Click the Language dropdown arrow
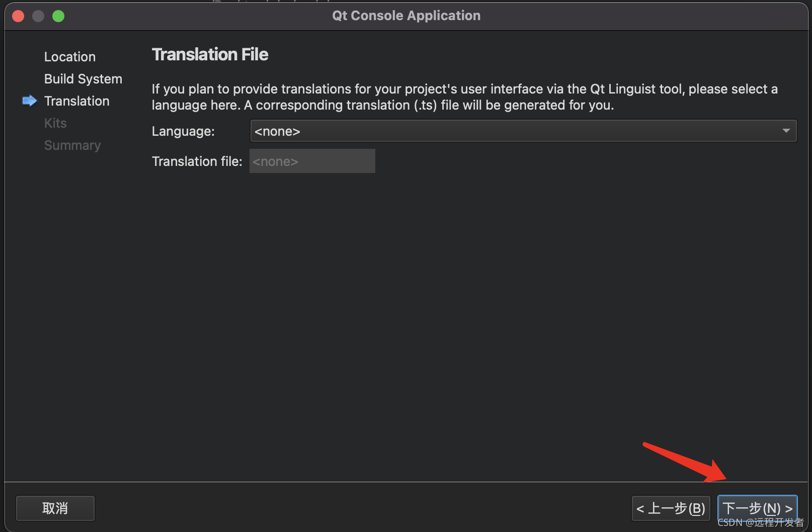 coord(786,131)
